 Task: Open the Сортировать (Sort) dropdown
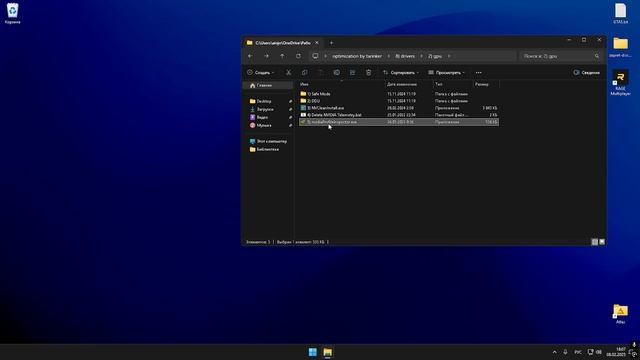coord(401,72)
